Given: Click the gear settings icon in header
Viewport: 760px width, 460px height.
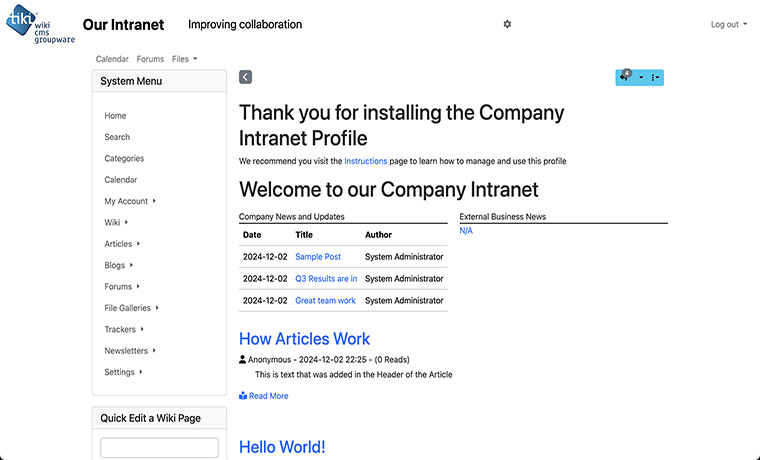Looking at the screenshot, I should [x=507, y=24].
